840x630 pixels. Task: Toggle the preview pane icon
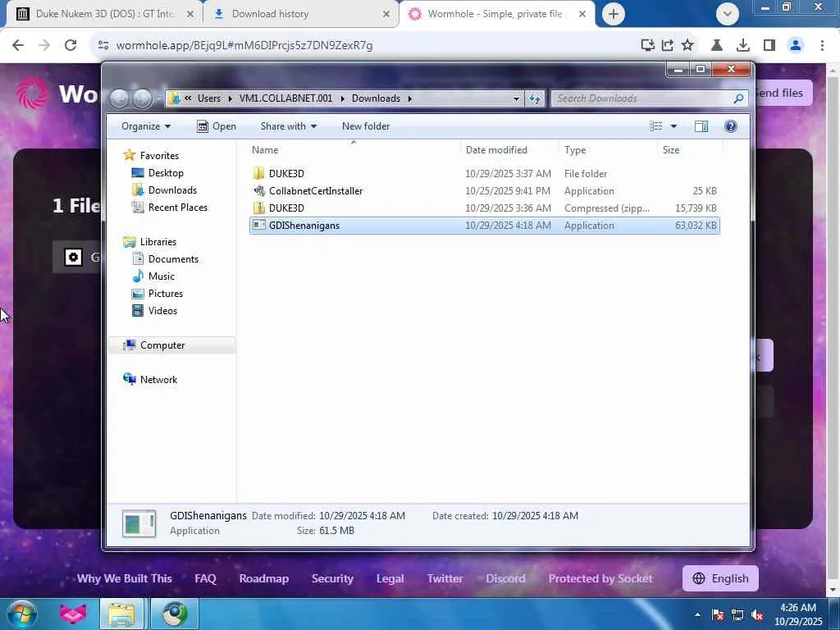[701, 126]
